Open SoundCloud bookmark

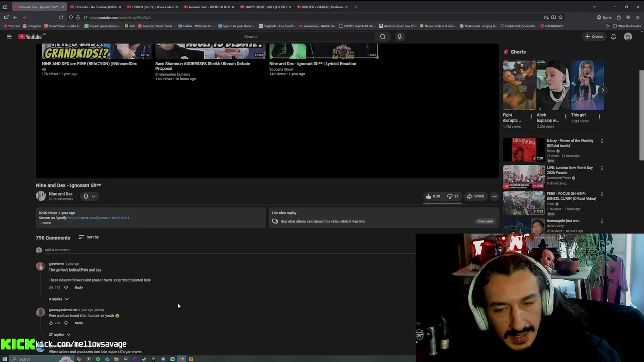pos(61,26)
